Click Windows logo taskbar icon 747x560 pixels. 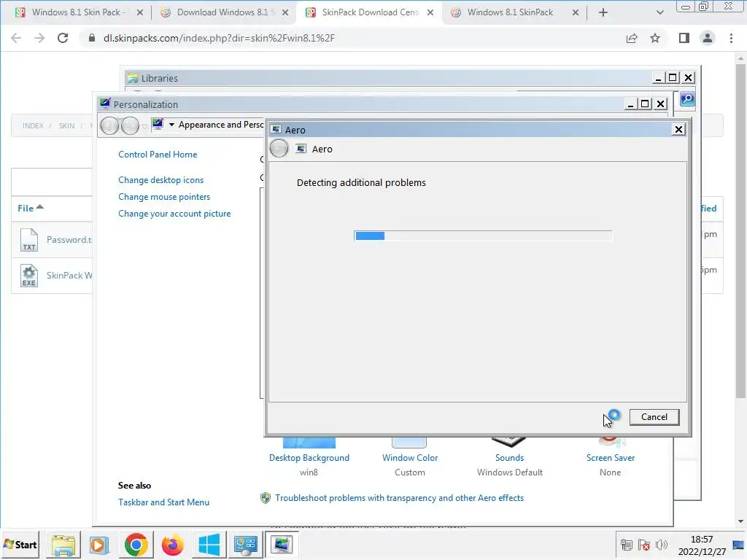[x=209, y=545]
